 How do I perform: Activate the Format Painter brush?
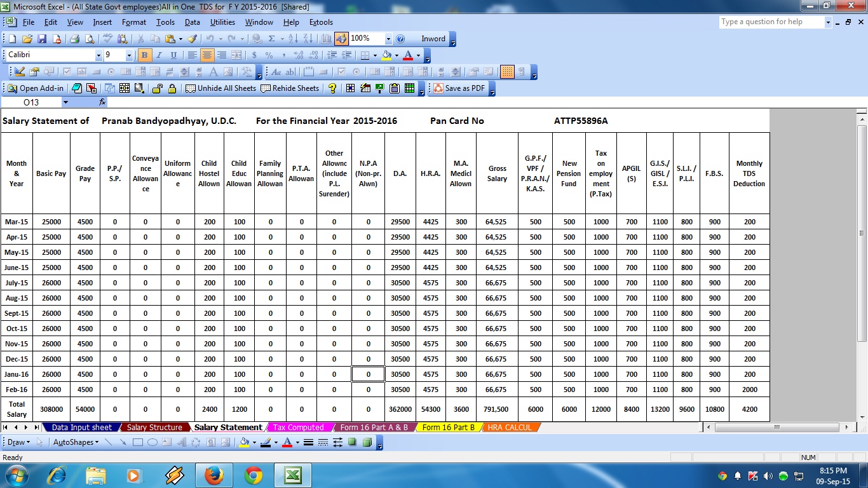click(193, 39)
